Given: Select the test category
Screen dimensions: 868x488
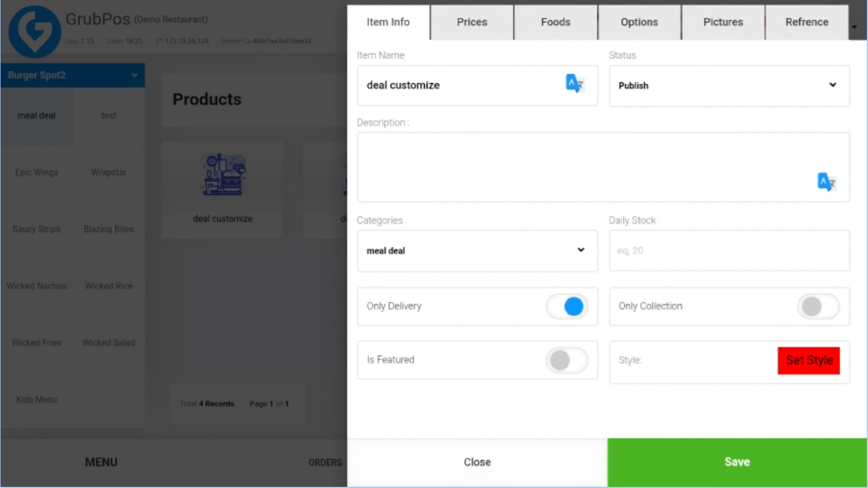Looking at the screenshot, I should [x=109, y=116].
